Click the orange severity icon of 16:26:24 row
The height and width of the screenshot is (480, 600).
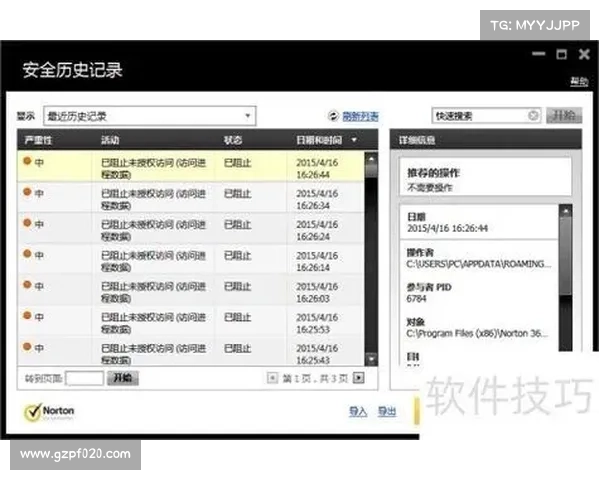(x=27, y=223)
